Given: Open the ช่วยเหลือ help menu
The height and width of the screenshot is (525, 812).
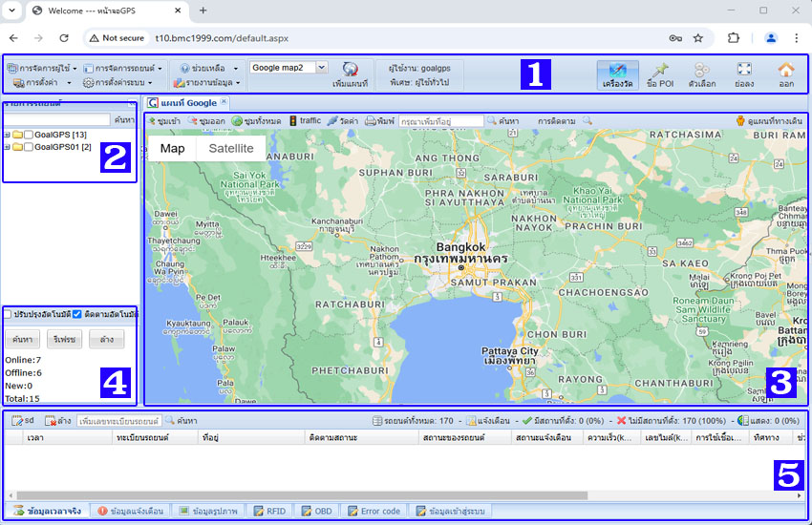Looking at the screenshot, I should 209,69.
